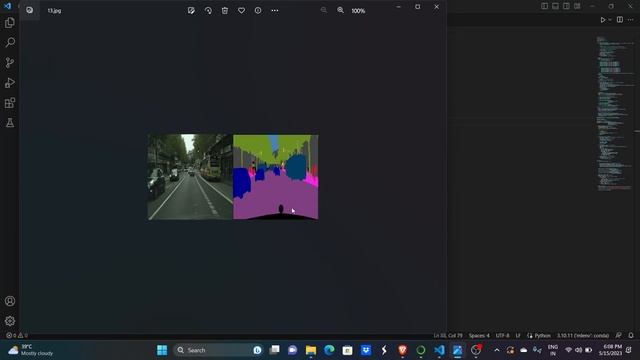Click OneDrive cloud icon in system tray
640x360 pixels.
tap(524, 350)
